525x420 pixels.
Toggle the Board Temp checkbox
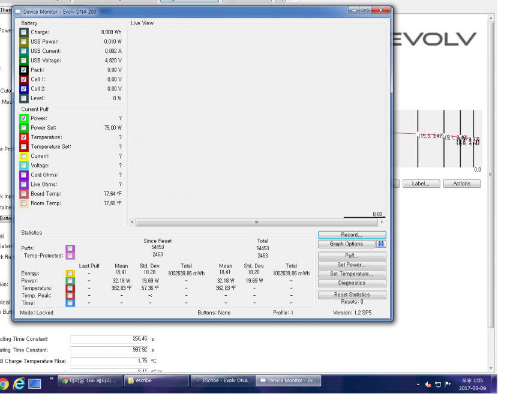click(23, 194)
